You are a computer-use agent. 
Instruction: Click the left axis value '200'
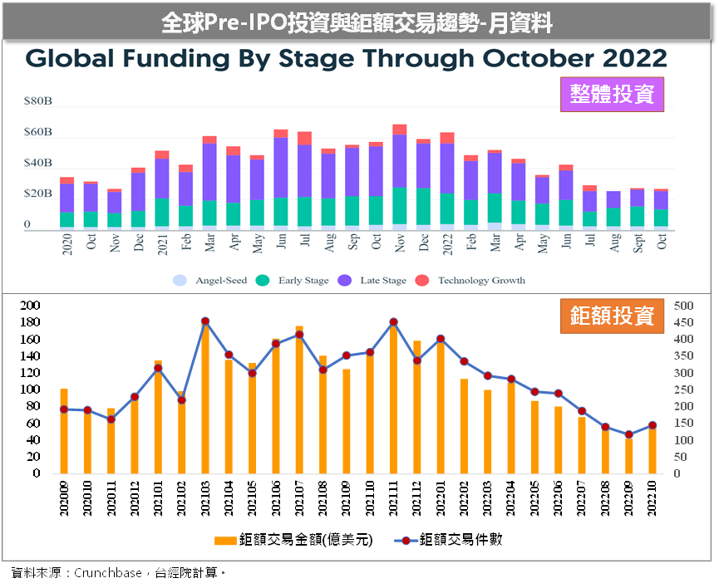[30, 306]
